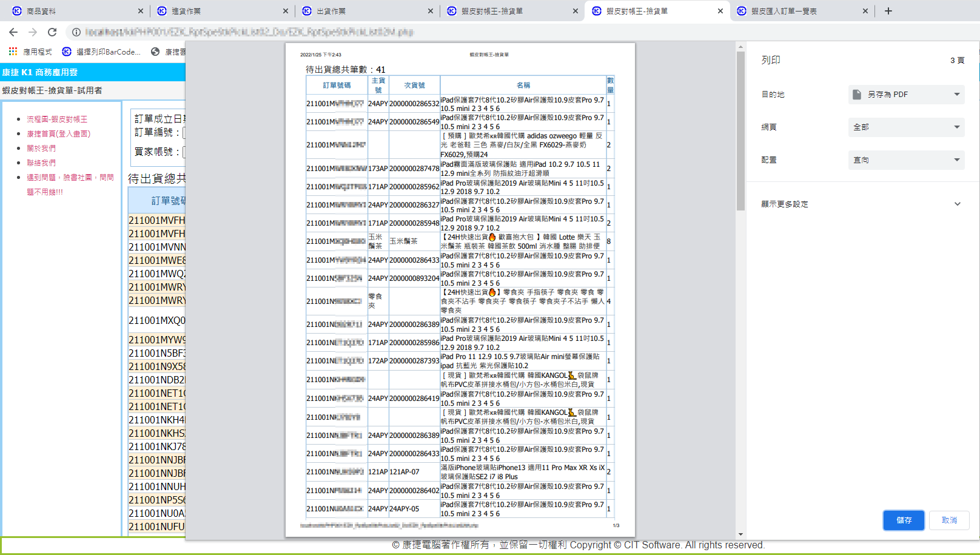Expand 顯示更多設定 section
This screenshot has width=980, height=555.
click(x=861, y=204)
